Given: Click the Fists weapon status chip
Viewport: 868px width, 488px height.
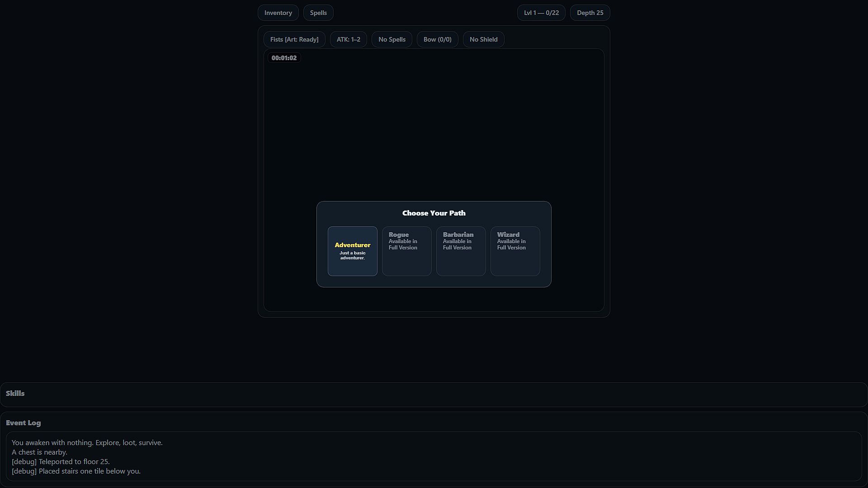Looking at the screenshot, I should pos(294,39).
